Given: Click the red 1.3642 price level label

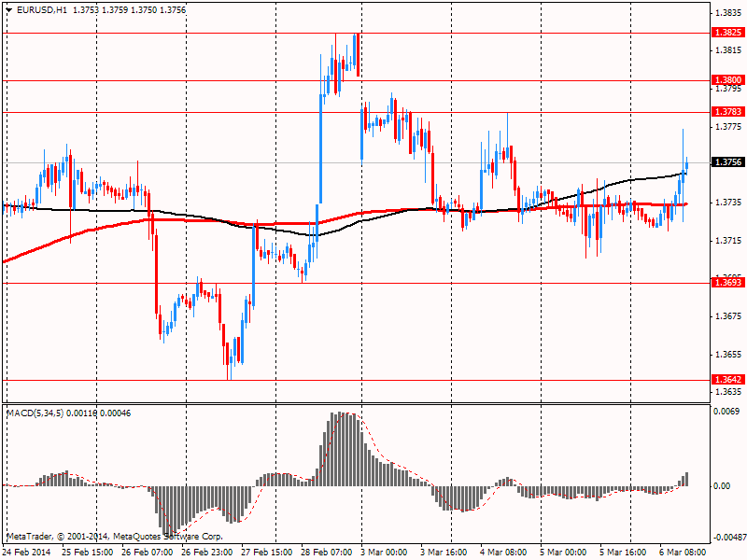Looking at the screenshot, I should [727, 380].
